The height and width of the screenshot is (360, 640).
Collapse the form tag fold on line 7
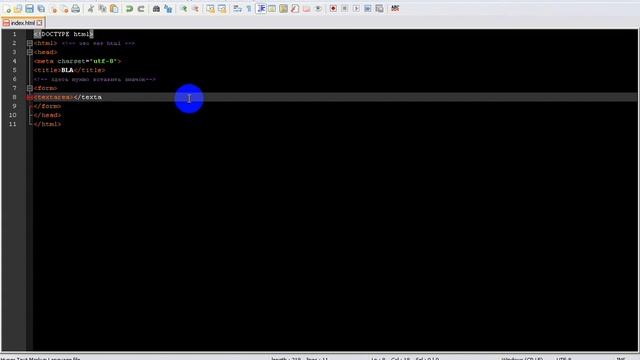click(30, 88)
